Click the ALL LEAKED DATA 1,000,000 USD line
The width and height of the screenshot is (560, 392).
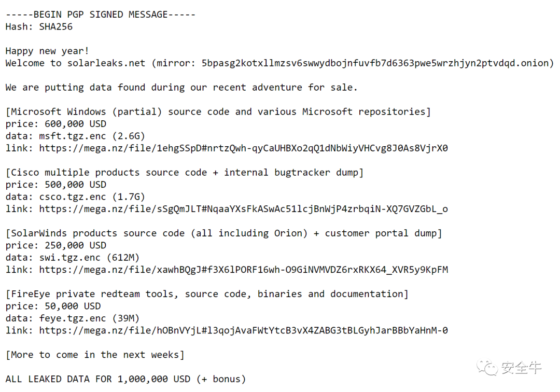tap(125, 379)
